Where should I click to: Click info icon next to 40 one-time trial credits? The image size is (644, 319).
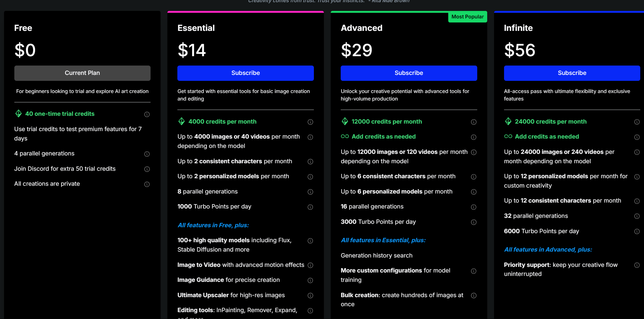pyautogui.click(x=147, y=114)
